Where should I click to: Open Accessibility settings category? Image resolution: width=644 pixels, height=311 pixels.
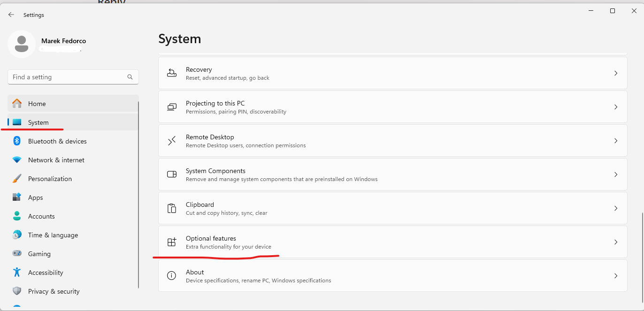73,273
